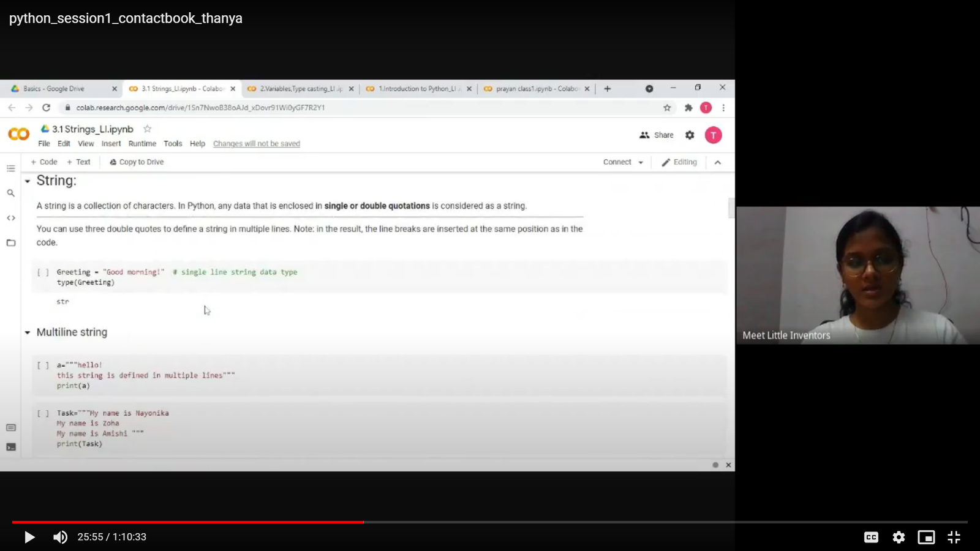Exit full screen mode of the video

click(x=954, y=537)
